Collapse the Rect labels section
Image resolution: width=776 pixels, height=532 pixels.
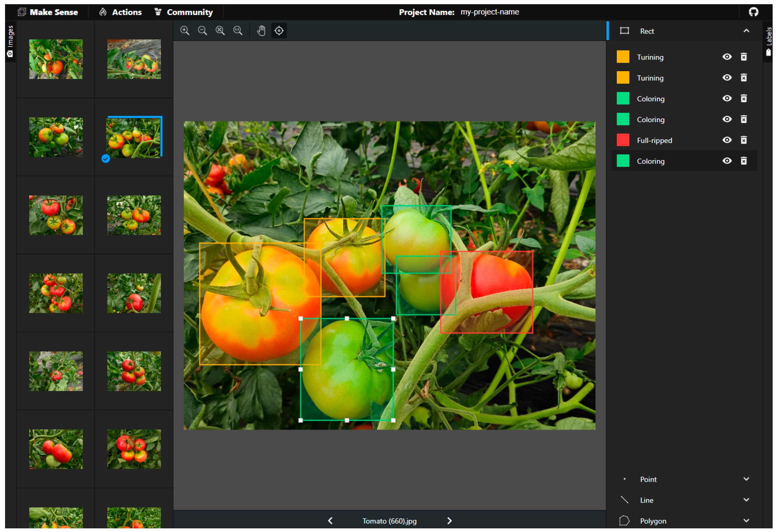click(746, 31)
